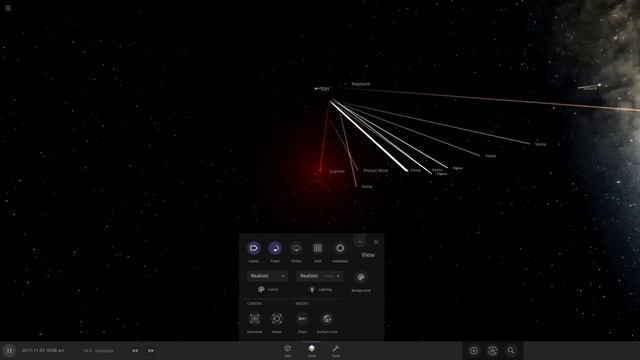Enable Surface Lock mode
Screen dimensions: 640x360
pyautogui.click(x=327, y=319)
